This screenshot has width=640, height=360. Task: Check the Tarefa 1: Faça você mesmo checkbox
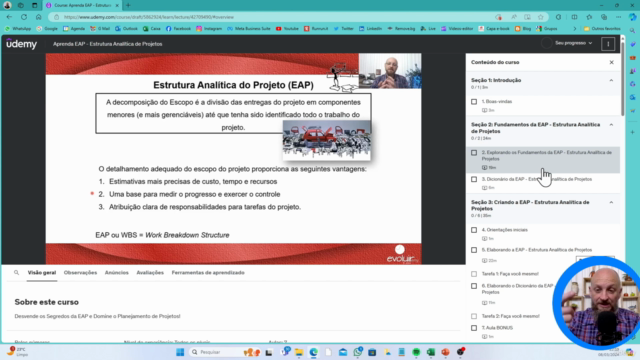click(x=474, y=274)
